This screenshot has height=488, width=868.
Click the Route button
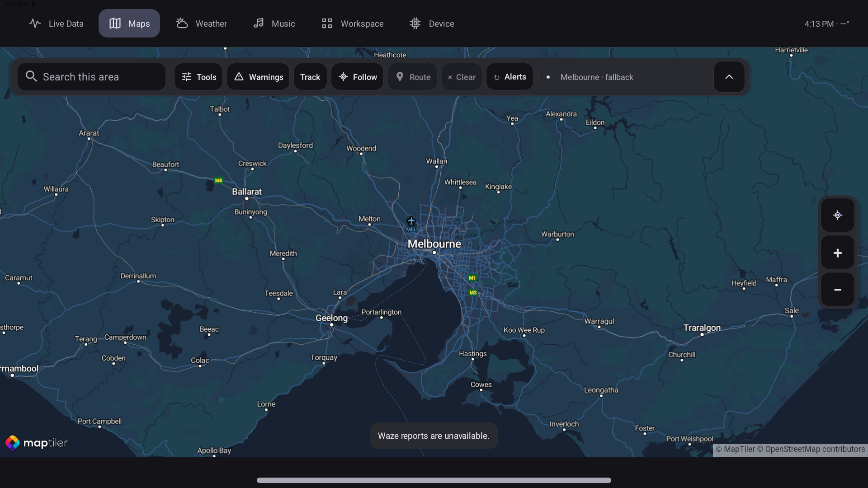coord(412,77)
